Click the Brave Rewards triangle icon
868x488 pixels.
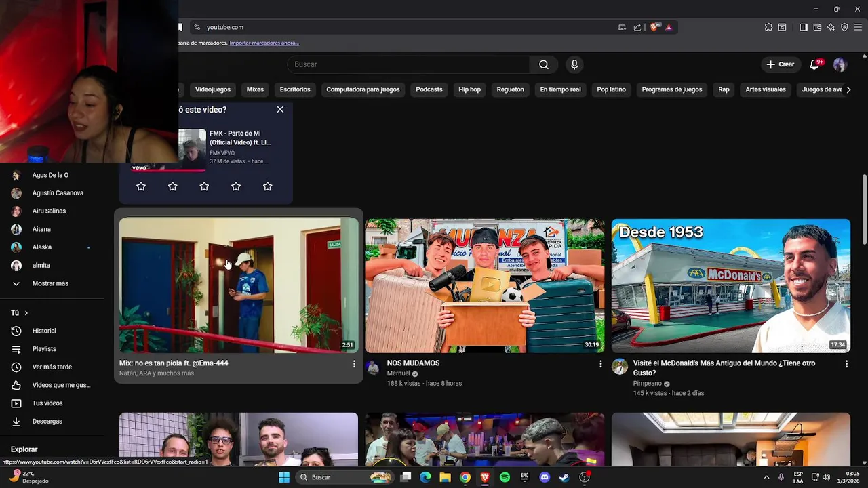coord(669,27)
